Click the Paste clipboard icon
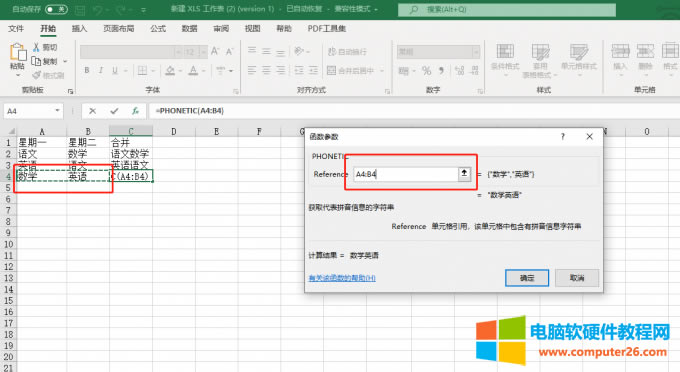680x372 pixels. [18, 52]
